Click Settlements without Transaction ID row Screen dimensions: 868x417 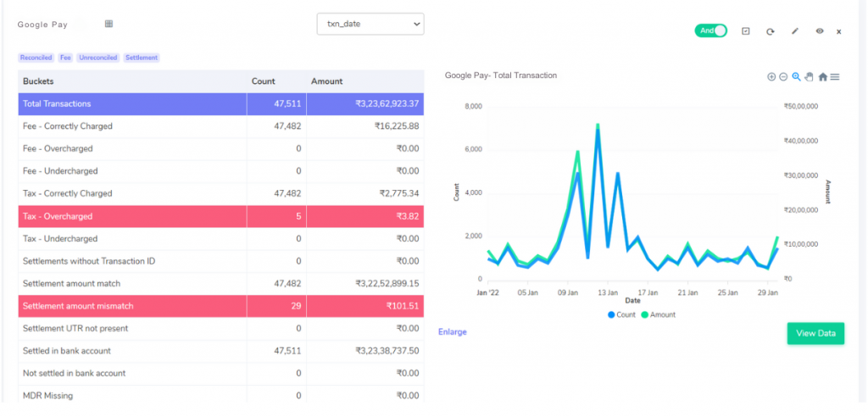click(221, 261)
